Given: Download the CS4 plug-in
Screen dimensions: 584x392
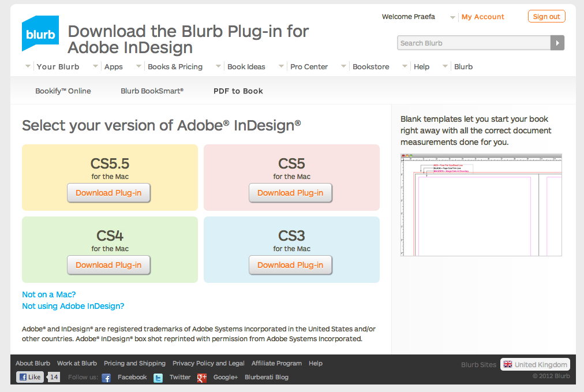Looking at the screenshot, I should coord(108,265).
